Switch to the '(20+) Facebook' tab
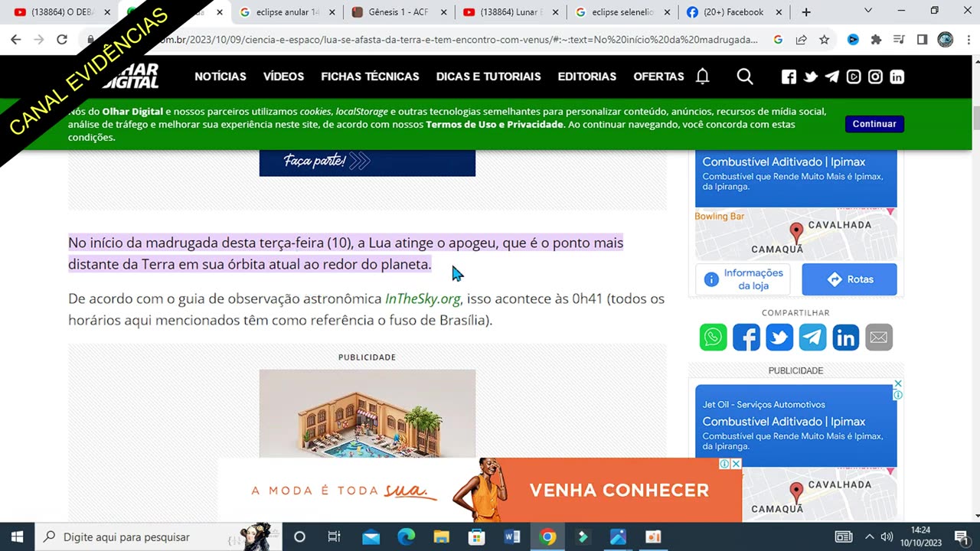 pyautogui.click(x=735, y=12)
